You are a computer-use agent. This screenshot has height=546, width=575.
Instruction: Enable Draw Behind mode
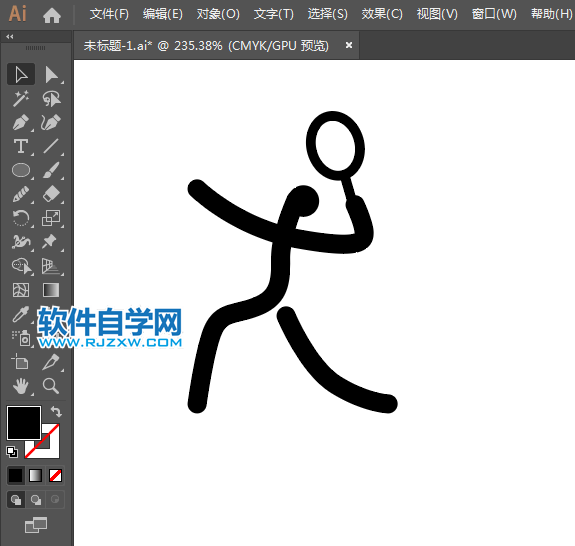(x=36, y=499)
